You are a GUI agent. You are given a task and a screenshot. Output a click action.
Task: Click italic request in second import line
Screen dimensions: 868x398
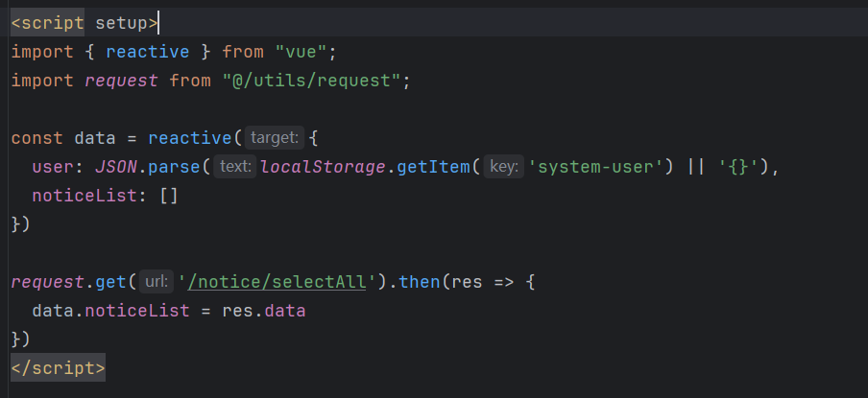click(x=121, y=81)
